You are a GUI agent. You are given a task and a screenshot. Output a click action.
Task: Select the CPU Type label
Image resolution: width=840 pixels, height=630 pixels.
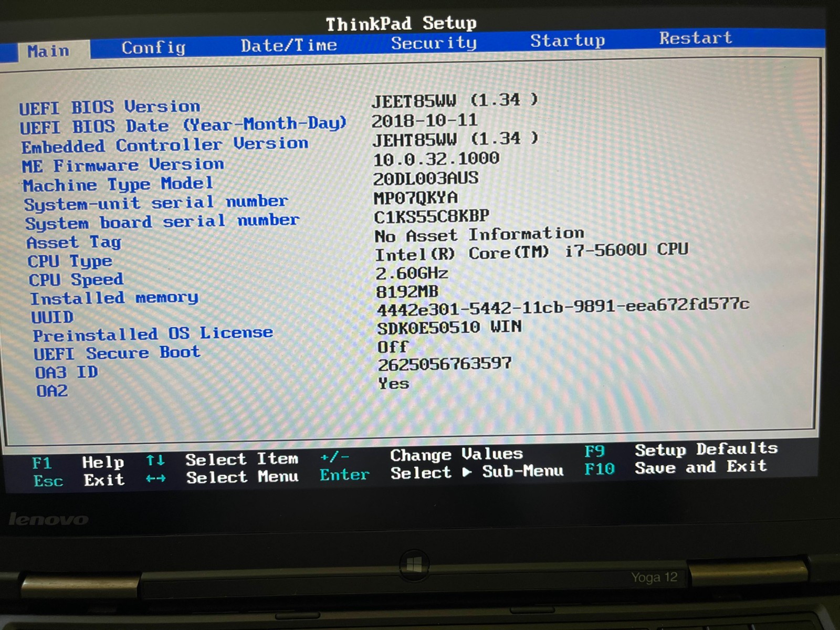click(70, 261)
